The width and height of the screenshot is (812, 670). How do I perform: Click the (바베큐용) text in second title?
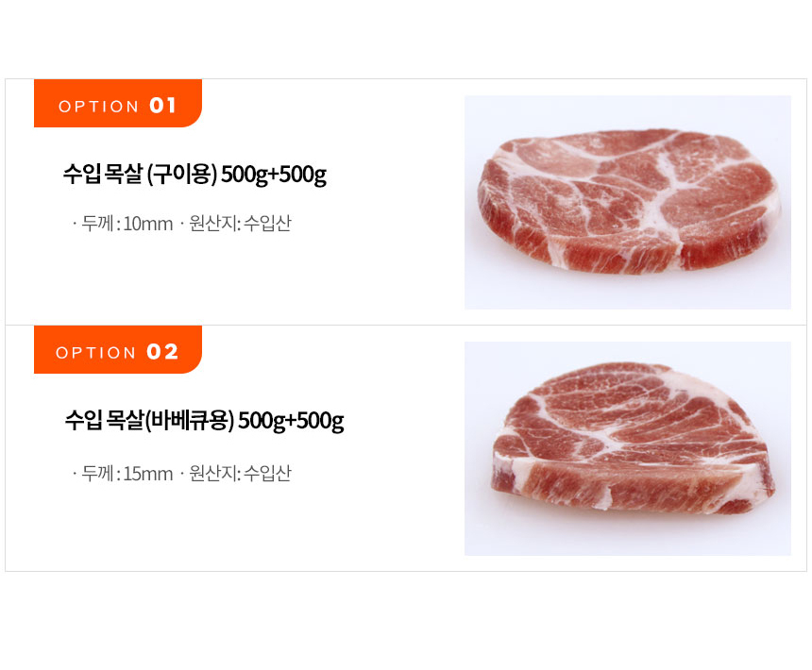190,421
